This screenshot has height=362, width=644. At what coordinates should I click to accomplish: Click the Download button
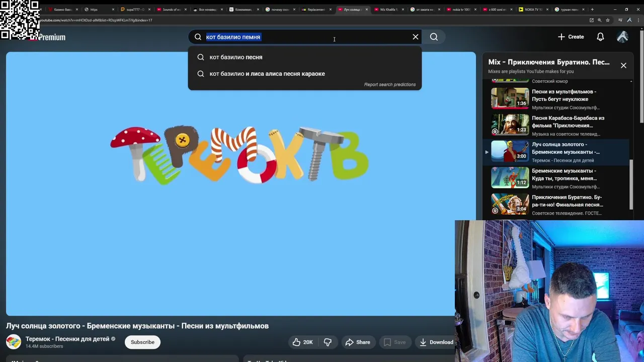coord(436,342)
